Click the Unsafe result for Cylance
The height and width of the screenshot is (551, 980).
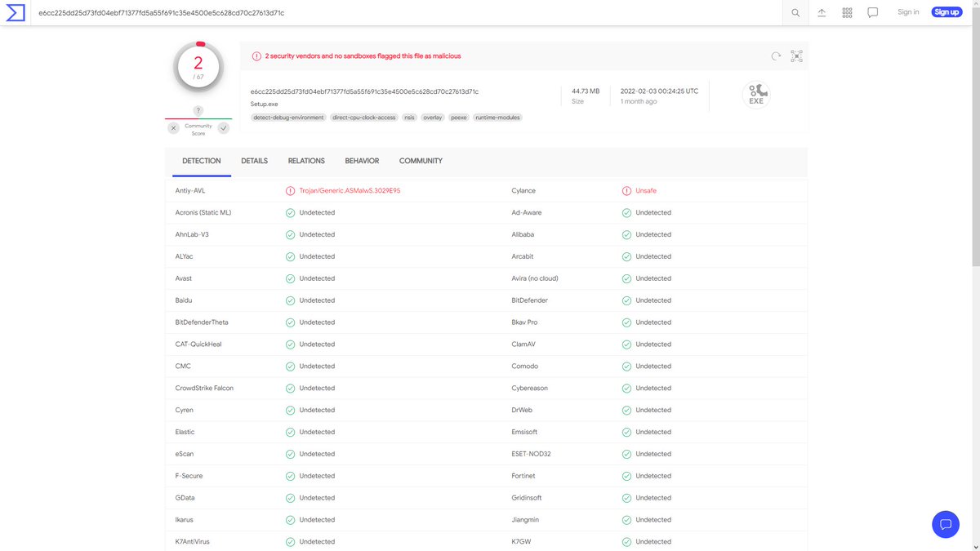(646, 191)
